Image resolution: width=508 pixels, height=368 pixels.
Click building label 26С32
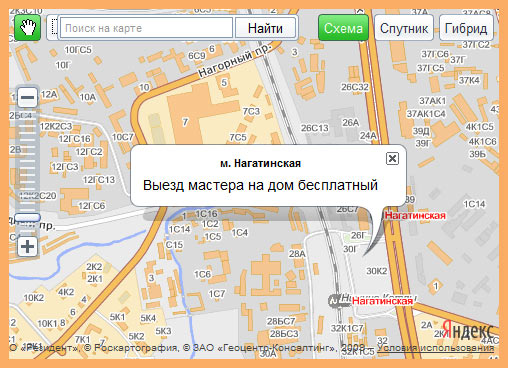(355, 87)
